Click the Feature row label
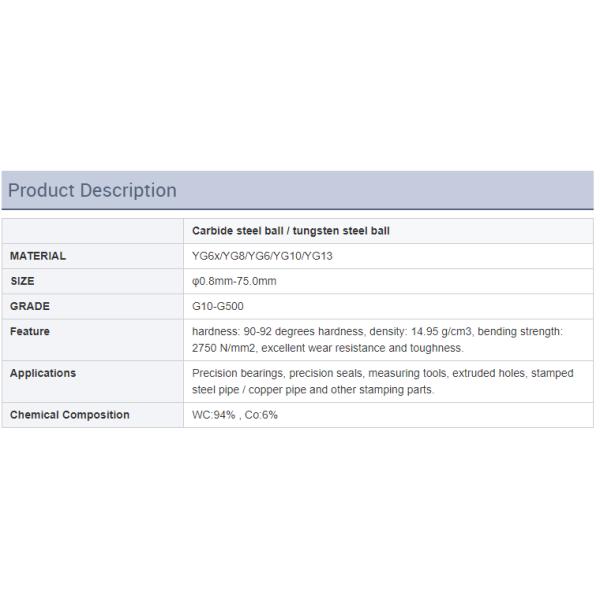 point(30,331)
